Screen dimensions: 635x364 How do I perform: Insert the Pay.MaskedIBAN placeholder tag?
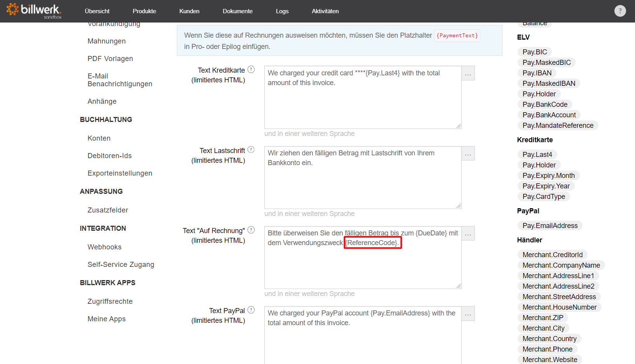pos(549,84)
